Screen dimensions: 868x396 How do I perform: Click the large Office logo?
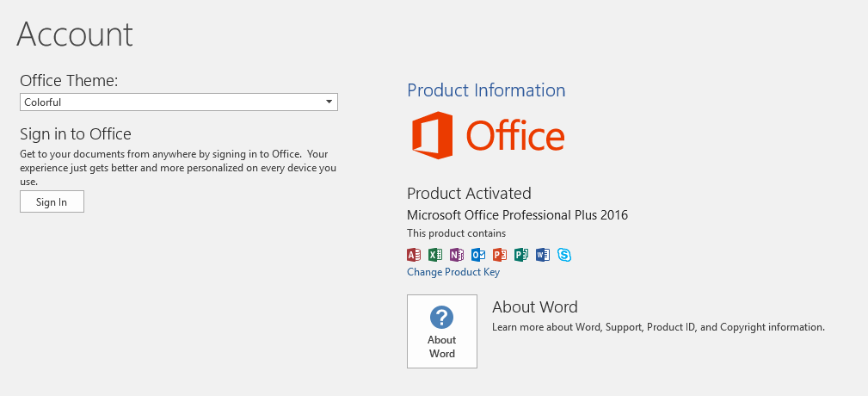pos(489,135)
